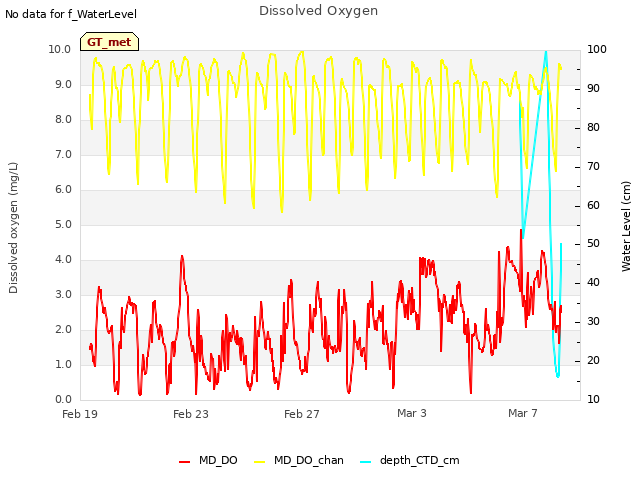The height and width of the screenshot is (480, 640).
Task: Click the Water Level (cm) axis title
Action: click(x=626, y=227)
